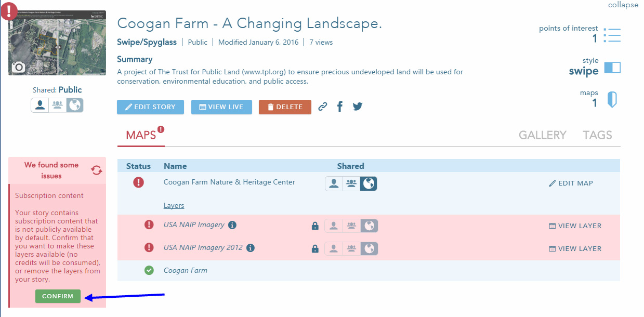Image resolution: width=644 pixels, height=317 pixels.
Task: Click the points of interest list icon
Action: tap(613, 35)
